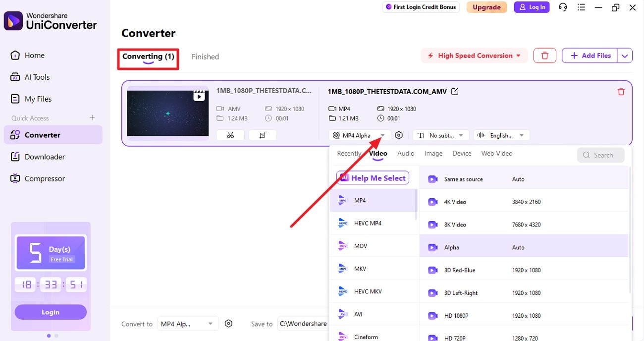
Task: Select HD 720P preset
Action: 524,336
